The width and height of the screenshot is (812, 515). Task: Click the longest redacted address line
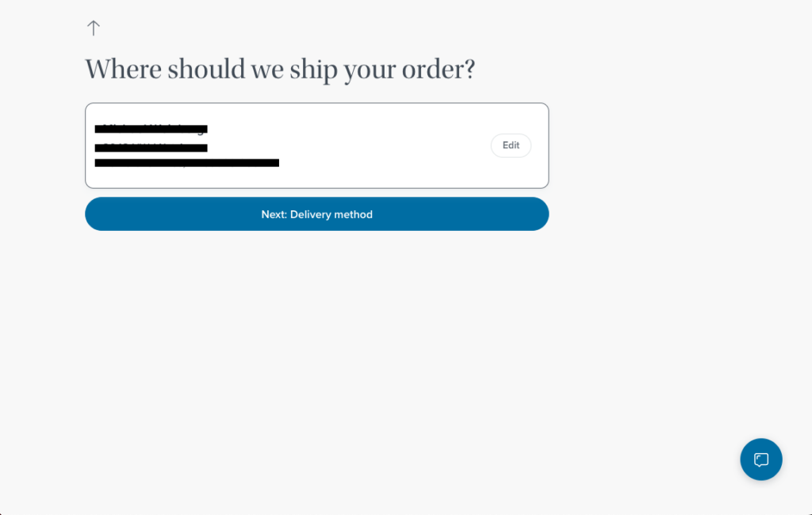(x=186, y=163)
